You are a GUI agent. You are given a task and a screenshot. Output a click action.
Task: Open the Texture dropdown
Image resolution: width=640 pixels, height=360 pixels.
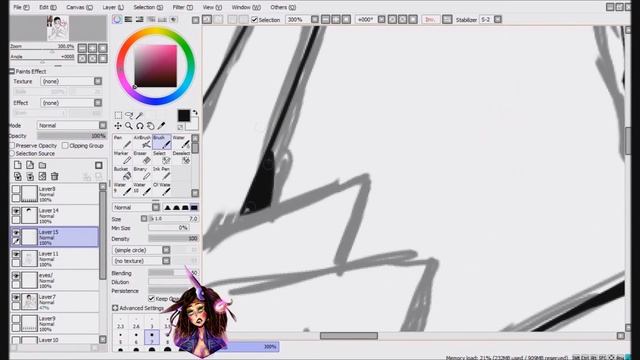click(x=71, y=81)
